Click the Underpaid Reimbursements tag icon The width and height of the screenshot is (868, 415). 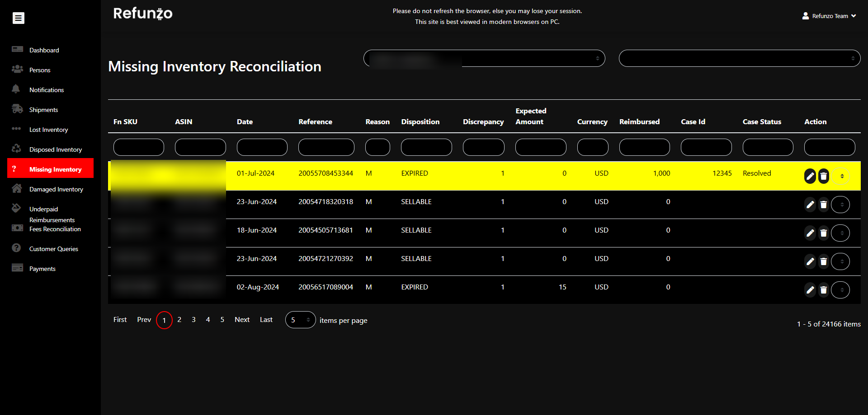[16, 208]
